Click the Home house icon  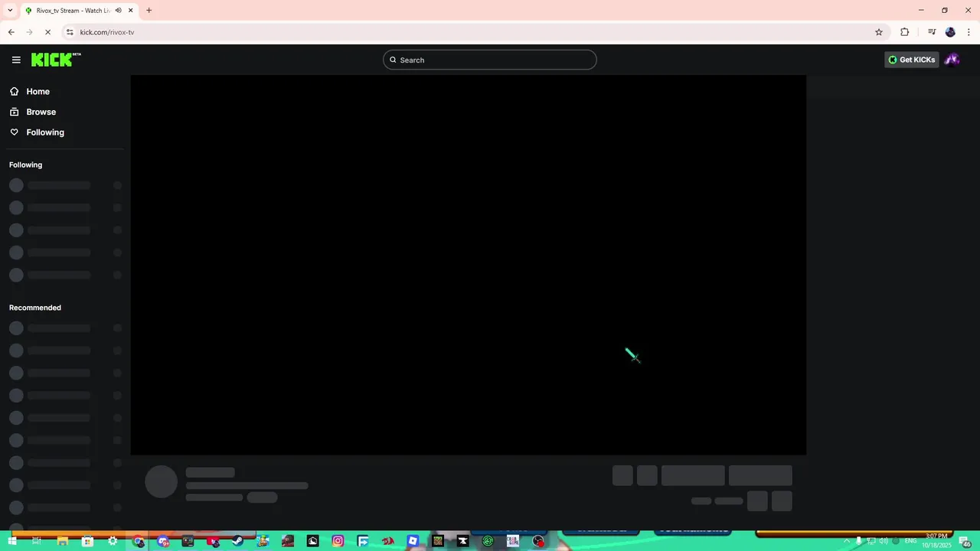point(14,91)
